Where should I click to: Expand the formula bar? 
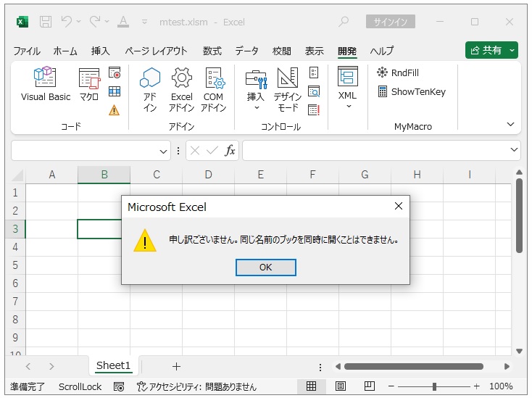coord(514,149)
